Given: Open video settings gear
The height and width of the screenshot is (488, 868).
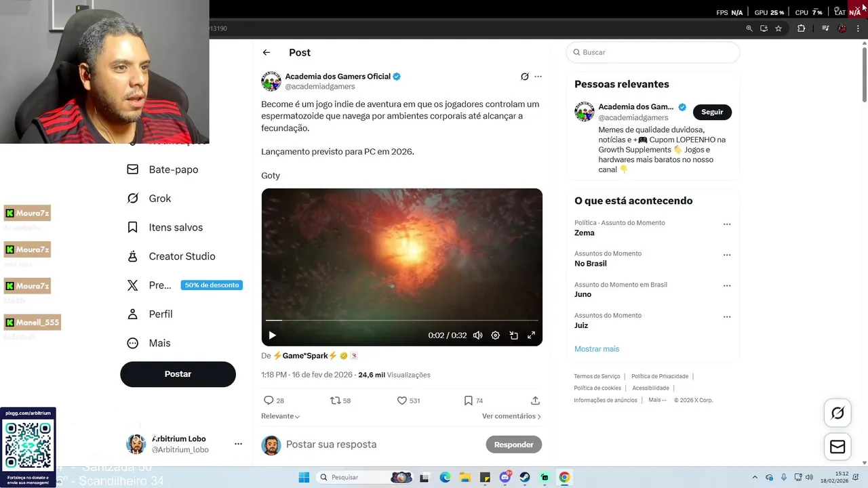Looking at the screenshot, I should click(x=496, y=335).
